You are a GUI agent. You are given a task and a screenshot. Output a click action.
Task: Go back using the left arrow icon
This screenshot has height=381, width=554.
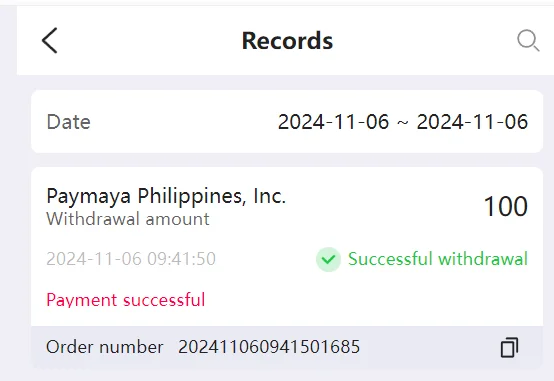49,41
